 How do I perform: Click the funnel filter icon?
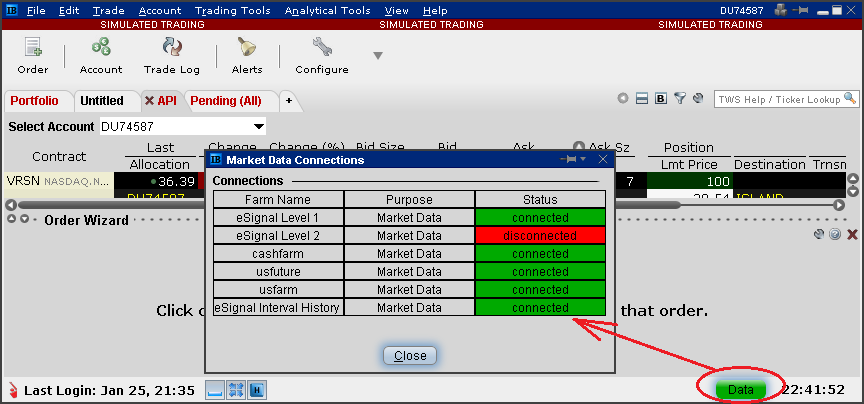(x=681, y=99)
